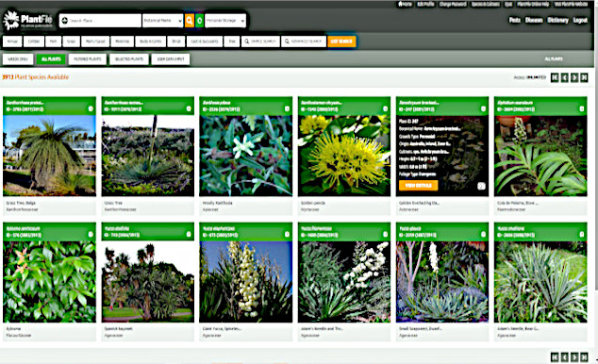598x364 pixels.
Task: Go to next page using top right arrow
Action: (574, 77)
